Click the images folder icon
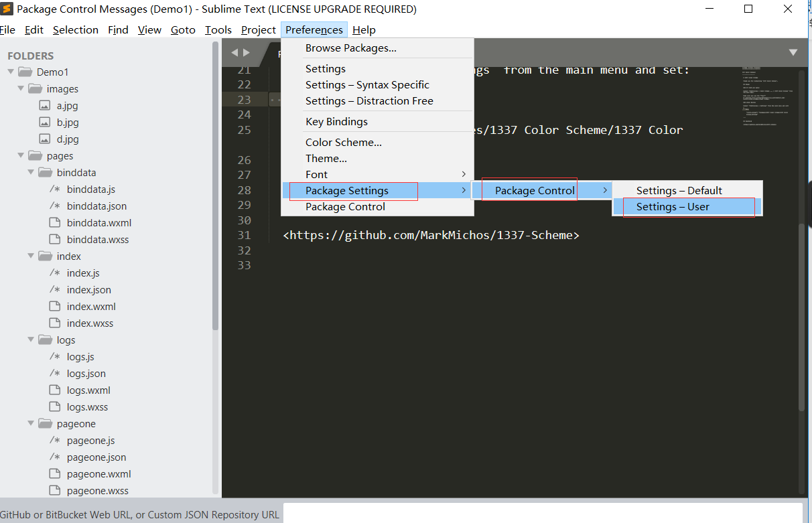The height and width of the screenshot is (523, 812). (35, 88)
